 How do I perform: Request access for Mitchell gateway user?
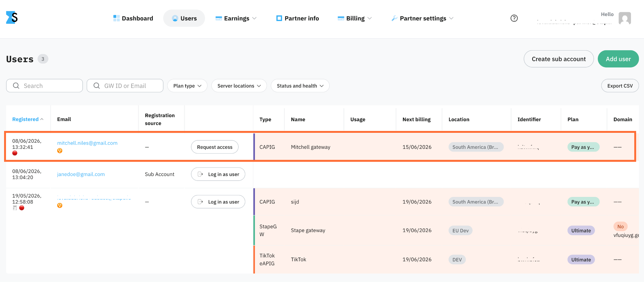[215, 147]
